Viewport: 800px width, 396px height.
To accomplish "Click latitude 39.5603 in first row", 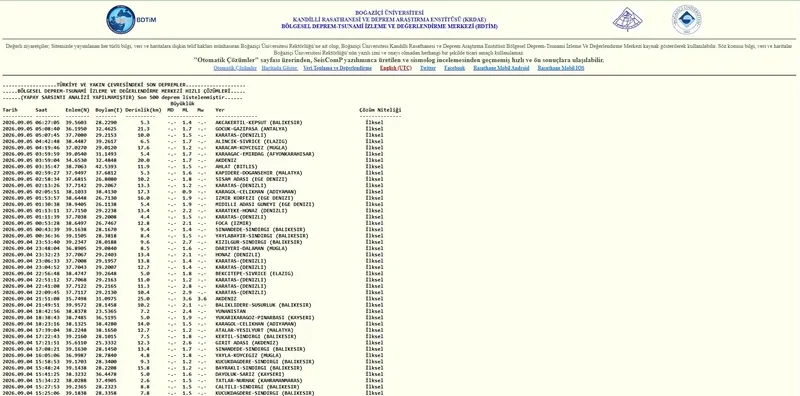I will [x=76, y=122].
